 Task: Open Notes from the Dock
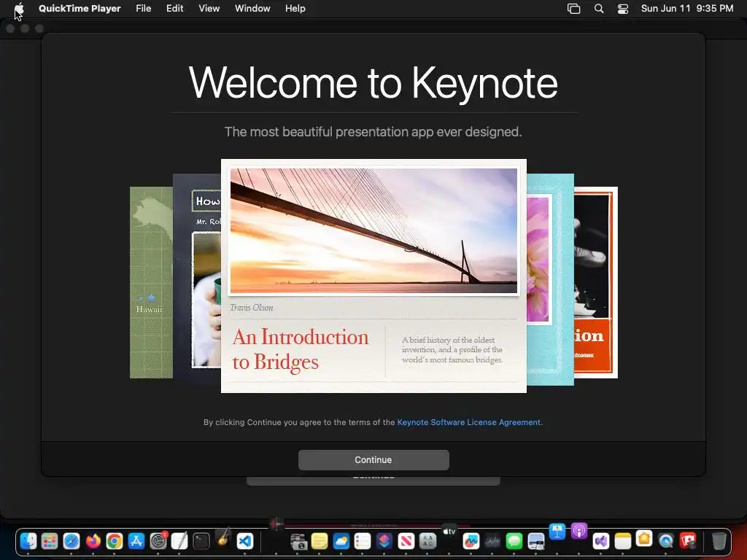coord(622,541)
